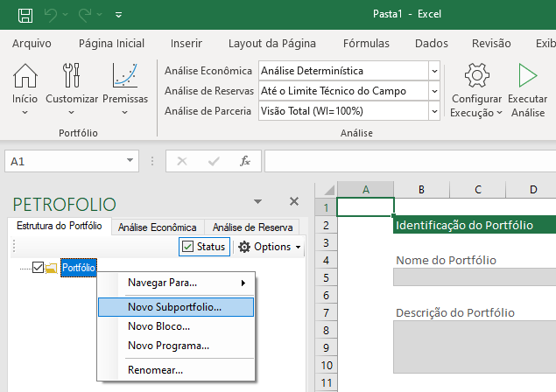The width and height of the screenshot is (556, 392).
Task: Click the Undo arrow icon
Action: point(51,15)
